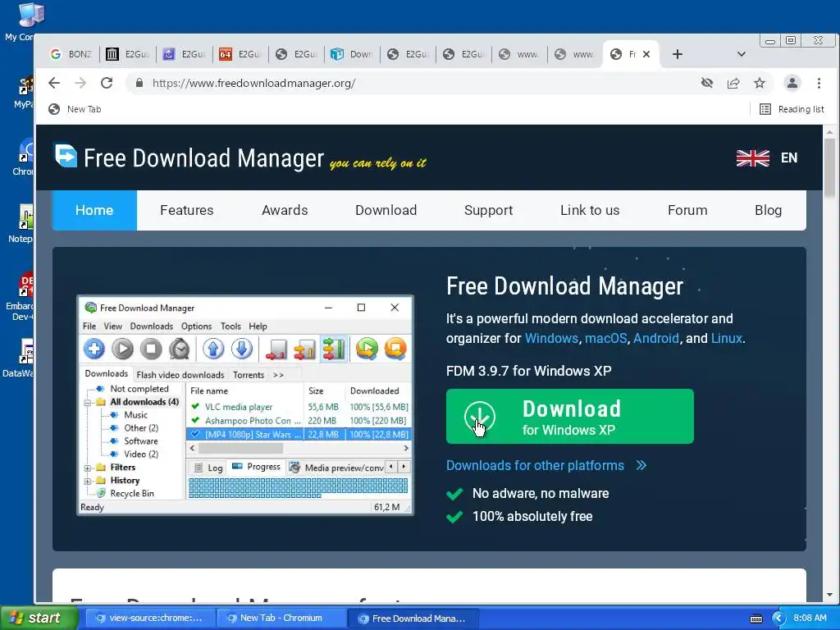Open the Embarcadero Dev desktop shortcut
This screenshot has height=630, width=840.
point(21,297)
